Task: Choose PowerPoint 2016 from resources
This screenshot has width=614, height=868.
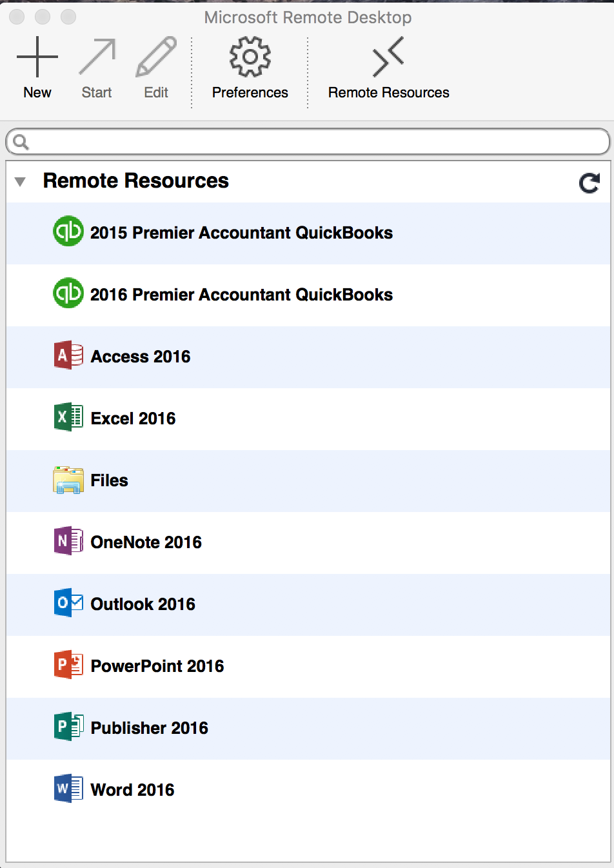Action: [308, 667]
